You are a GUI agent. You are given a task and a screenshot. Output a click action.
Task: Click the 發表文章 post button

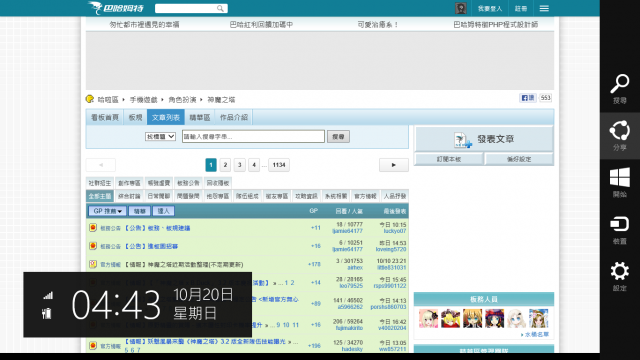tap(484, 139)
